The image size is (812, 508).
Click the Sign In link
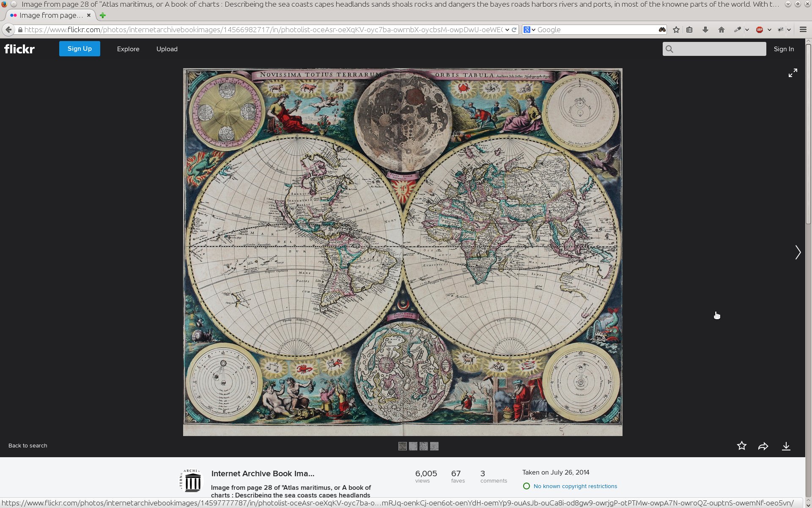pos(784,49)
